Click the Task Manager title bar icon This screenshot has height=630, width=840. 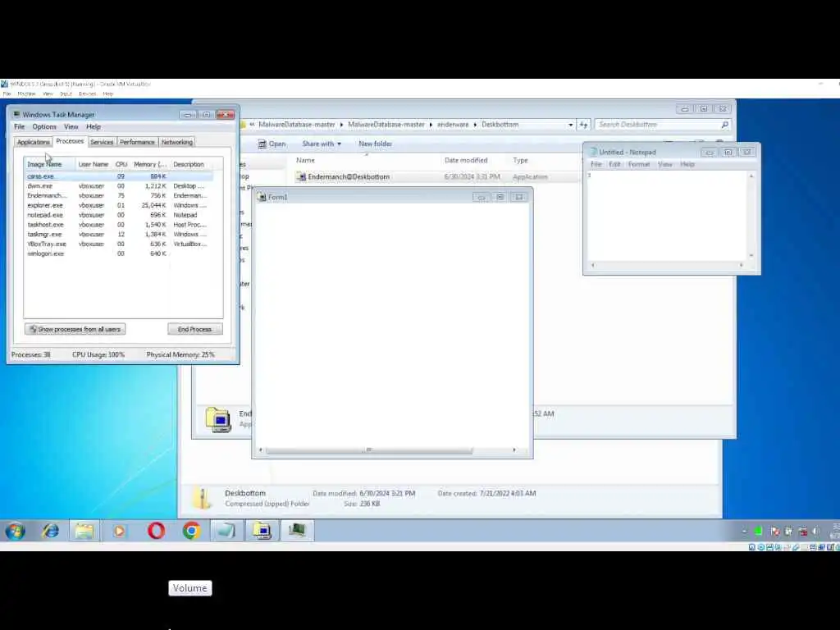click(x=16, y=114)
